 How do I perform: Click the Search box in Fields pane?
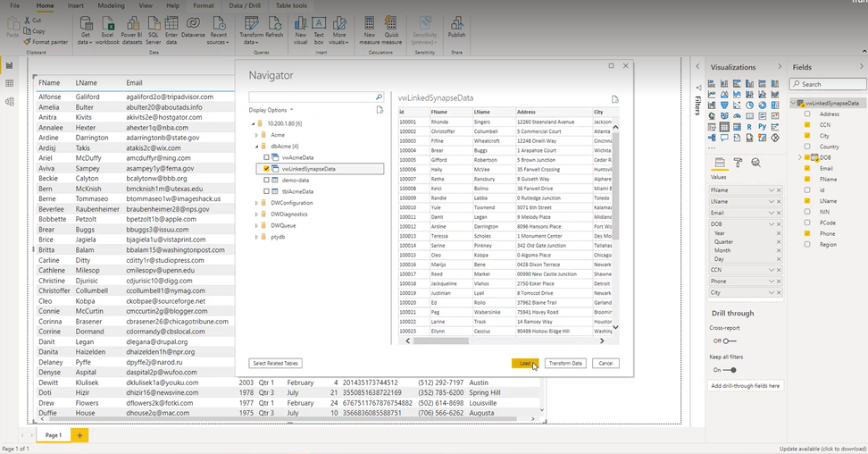[828, 84]
